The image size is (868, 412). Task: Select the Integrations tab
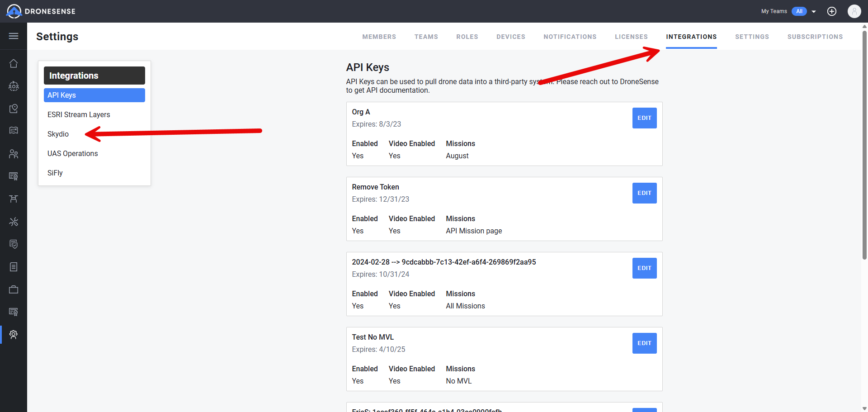tap(691, 37)
